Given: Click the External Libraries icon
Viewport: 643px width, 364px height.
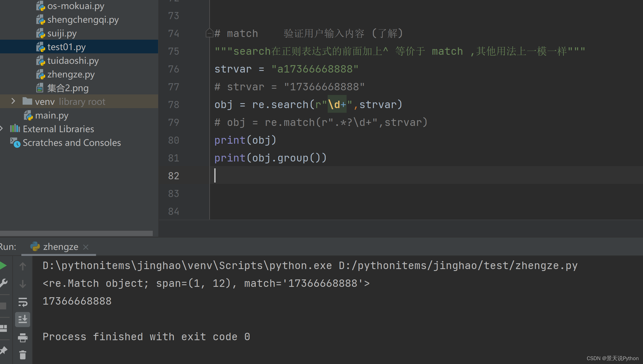Looking at the screenshot, I should (x=15, y=128).
